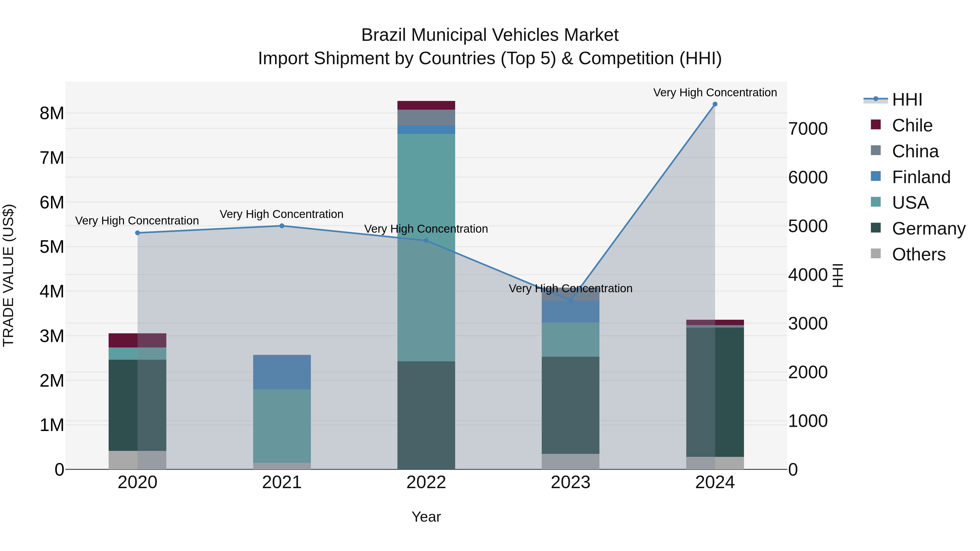This screenshot has height=551, width=980.
Task: Select the 2022 HHI data point
Action: pyautogui.click(x=426, y=241)
